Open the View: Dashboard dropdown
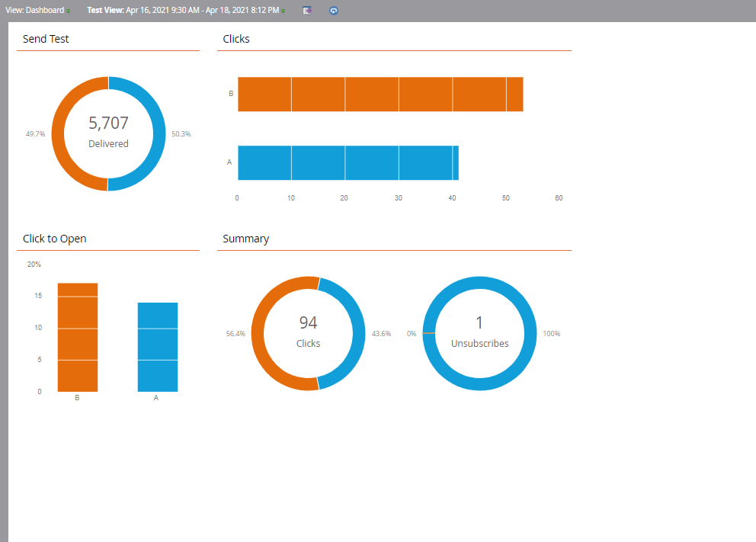This screenshot has width=756, height=542. pos(37,11)
